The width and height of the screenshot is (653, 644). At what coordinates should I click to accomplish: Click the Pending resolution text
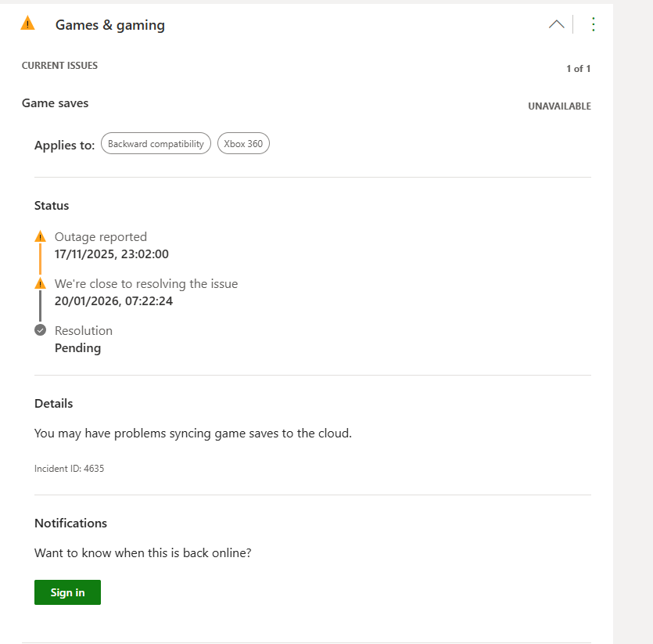78,348
